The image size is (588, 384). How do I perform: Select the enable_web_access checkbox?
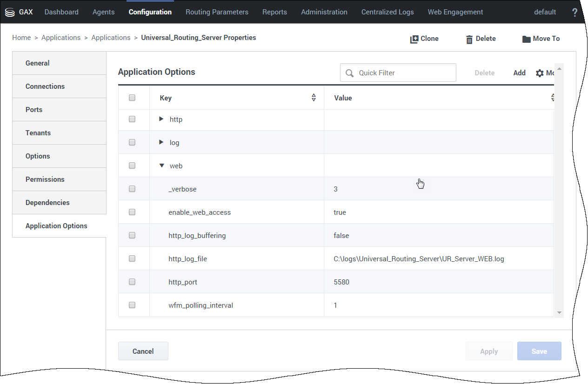[132, 212]
